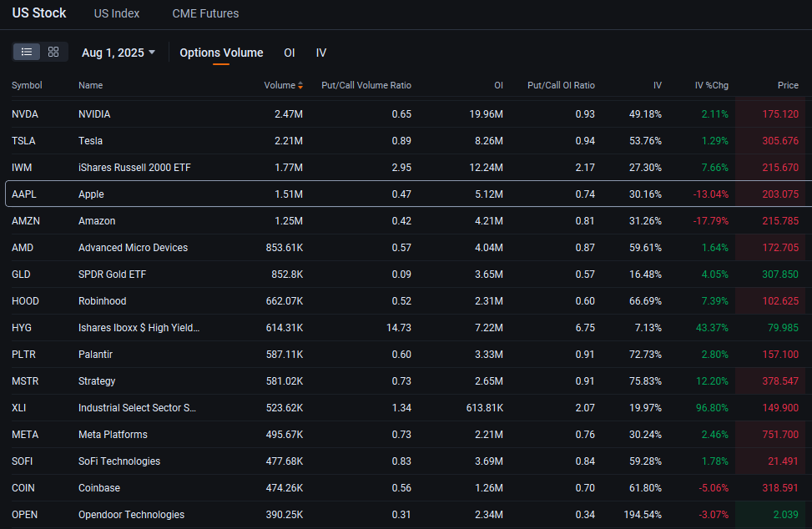Select iShares Russell 2000 ETF name
This screenshot has width=812, height=529.
point(134,168)
